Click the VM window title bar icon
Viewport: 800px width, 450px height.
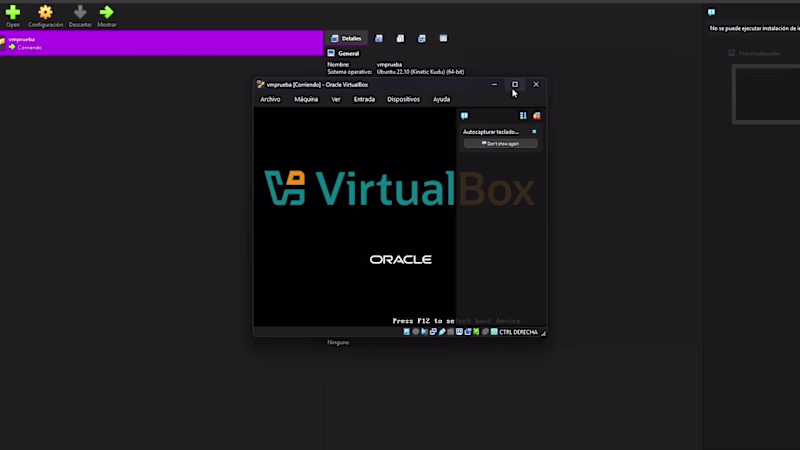pos(261,85)
